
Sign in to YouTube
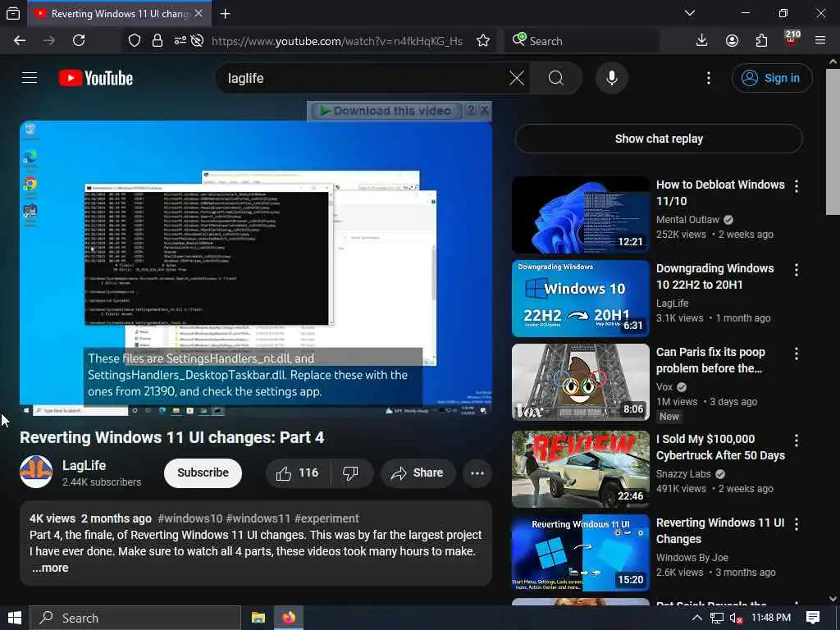point(771,78)
